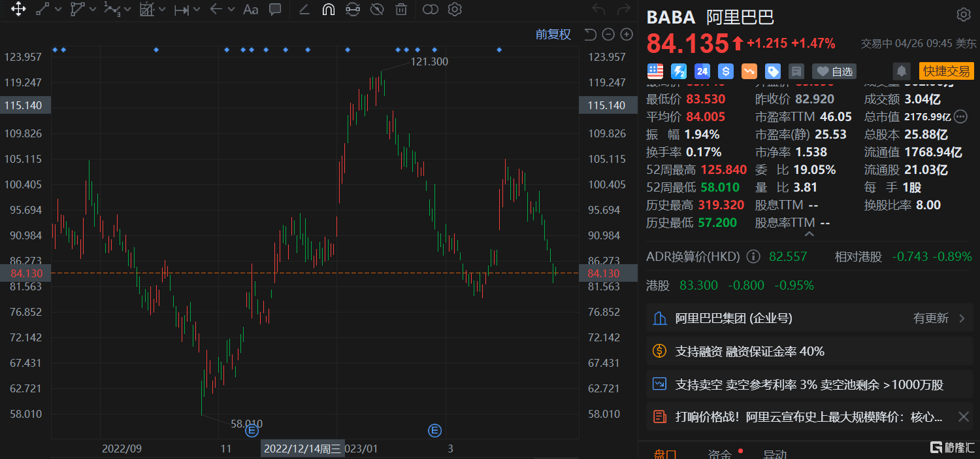This screenshot has height=459, width=980.
Task: Open 支持融资 融资保证金率 40% info
Action: [809, 351]
